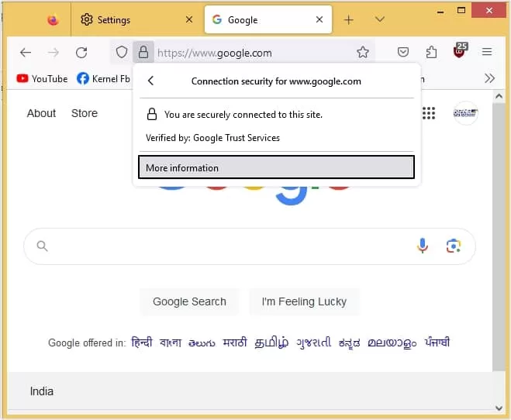Open the Extensions puzzle piece icon
Screen dimensions: 511x420
[x=431, y=52]
